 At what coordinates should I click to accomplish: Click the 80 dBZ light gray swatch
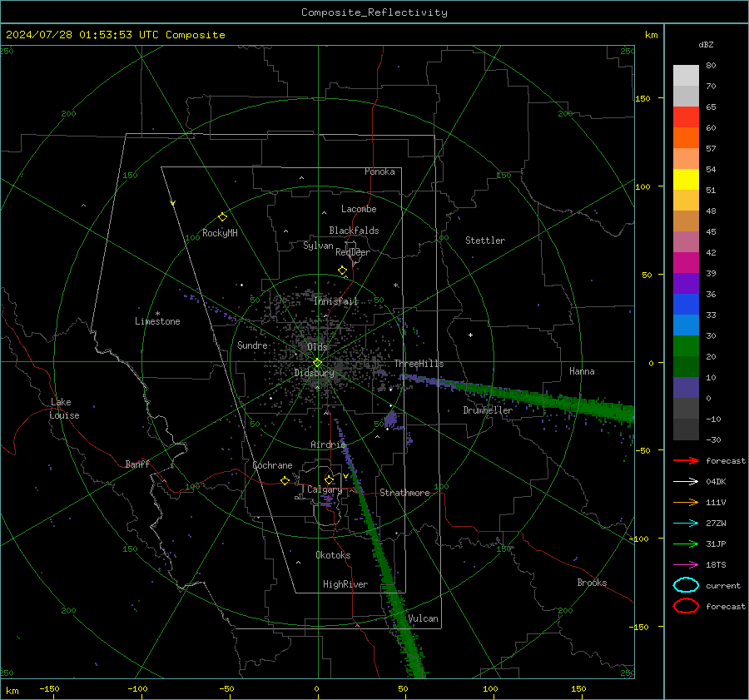tap(686, 76)
